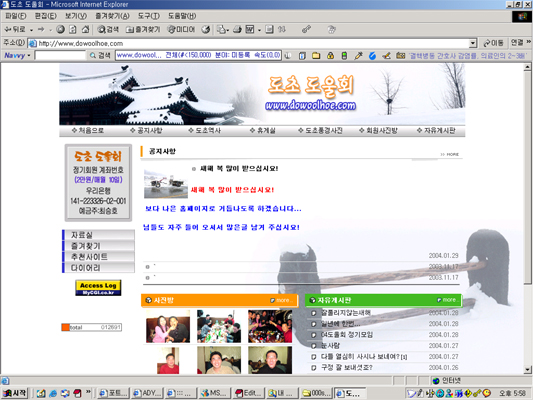Expand the quick launch overflow chevron on taskbar
This screenshot has height=400, width=533.
(88, 393)
